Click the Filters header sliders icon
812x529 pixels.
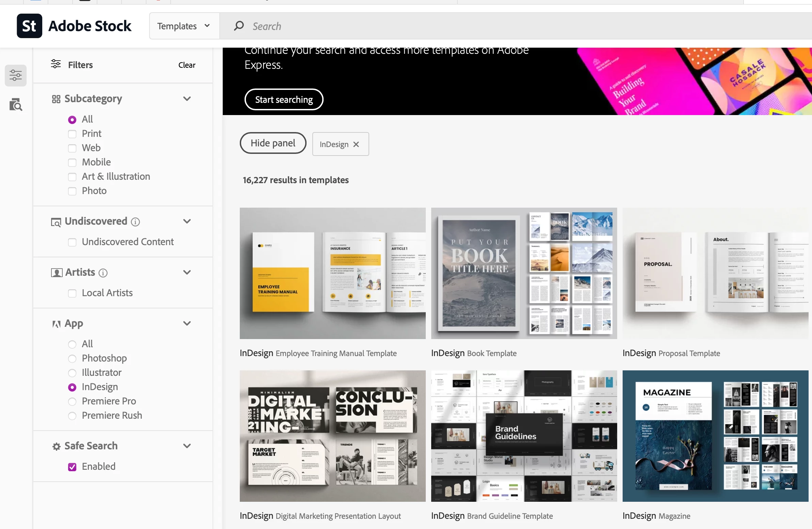pos(56,64)
